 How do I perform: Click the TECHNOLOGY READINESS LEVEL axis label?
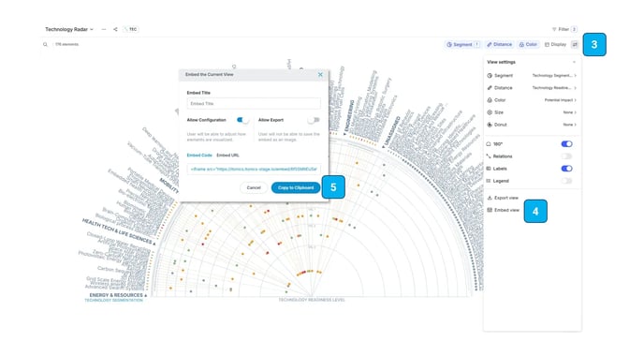(312, 300)
